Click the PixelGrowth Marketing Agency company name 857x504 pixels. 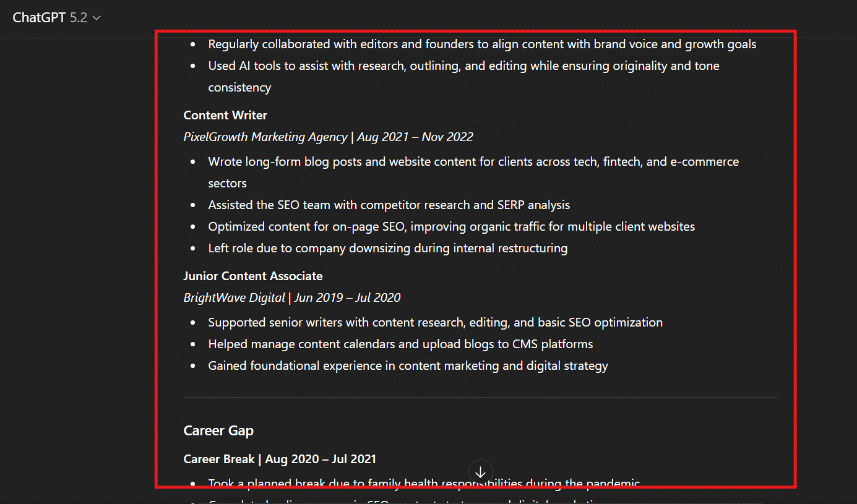point(265,137)
